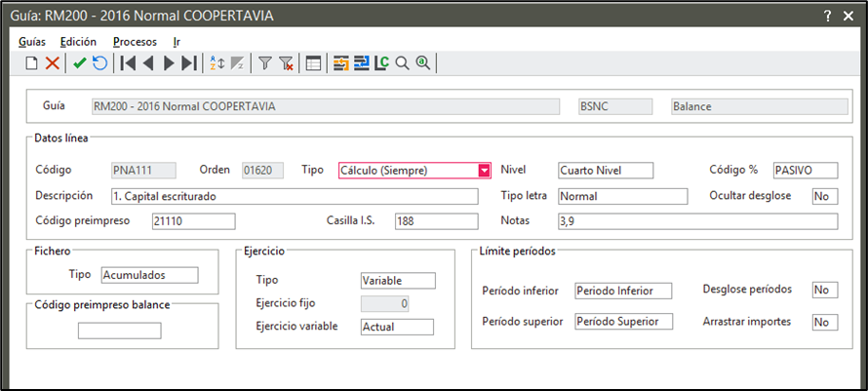
Task: Click the Ejercicio Tipo field showing Variable
Action: (398, 280)
